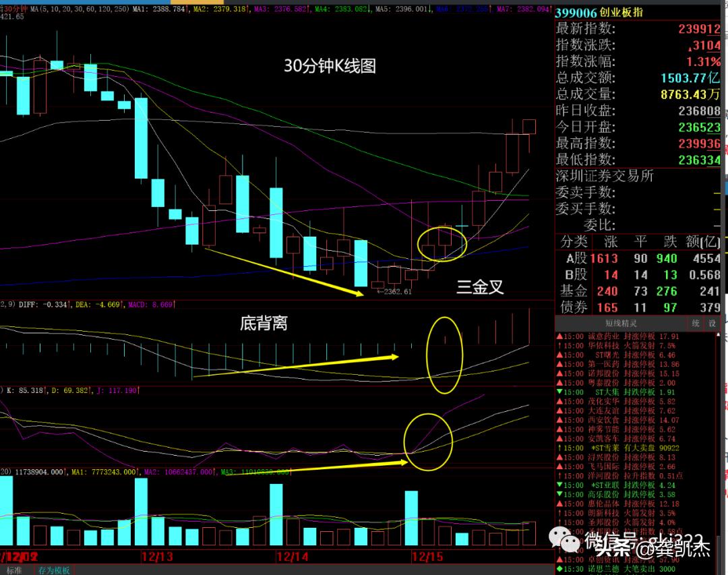Viewport: 728px width, 575px height.
Task: Select the 最低指数 value 236334
Action: [700, 160]
